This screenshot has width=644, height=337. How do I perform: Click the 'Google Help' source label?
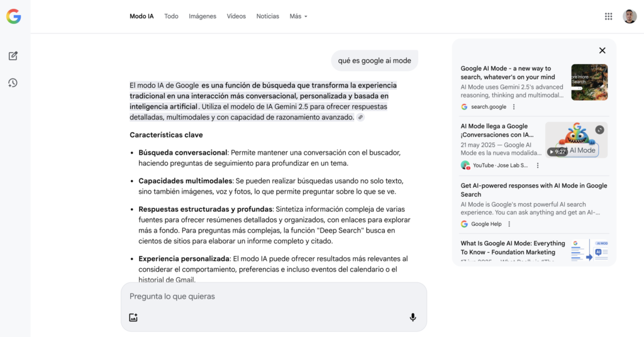[486, 224]
